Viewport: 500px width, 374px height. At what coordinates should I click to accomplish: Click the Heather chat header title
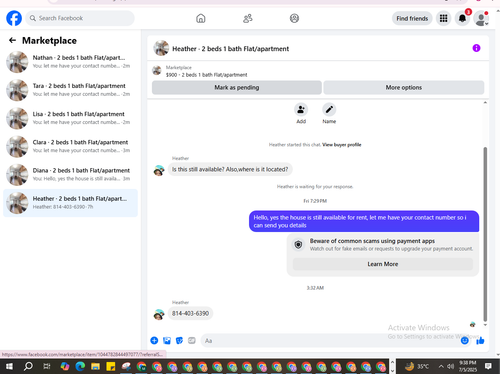[230, 49]
